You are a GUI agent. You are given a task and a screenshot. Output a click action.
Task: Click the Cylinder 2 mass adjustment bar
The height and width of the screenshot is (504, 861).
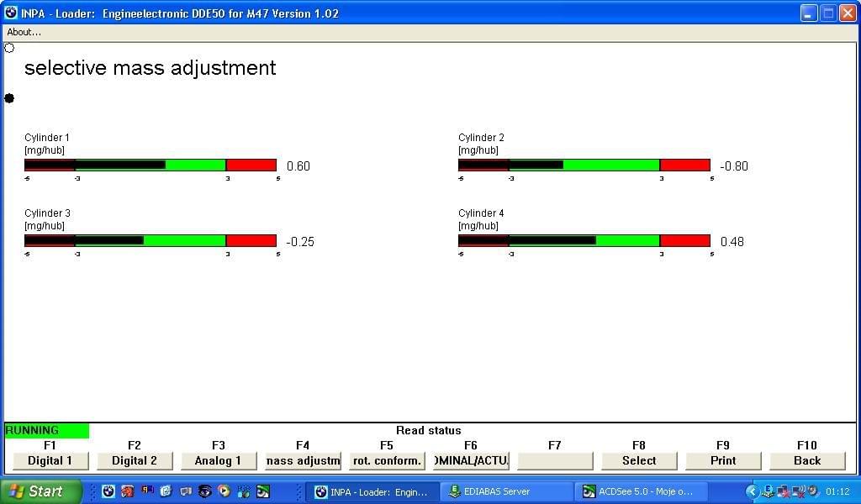[x=584, y=165]
